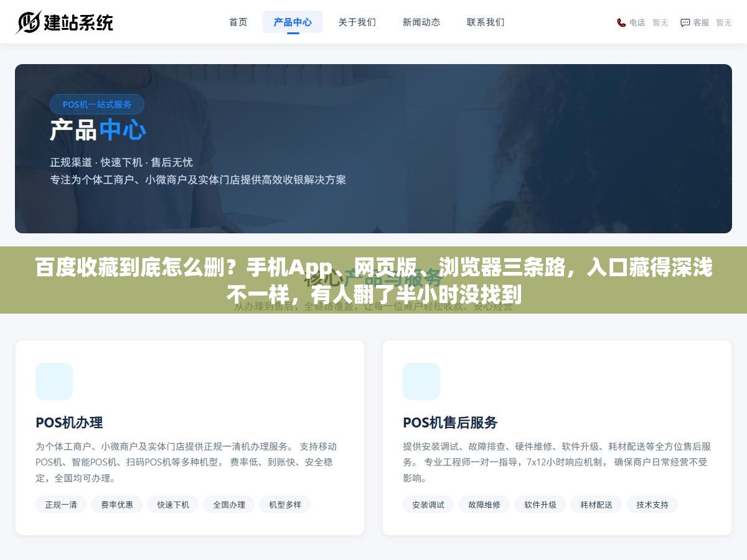This screenshot has height=560, width=747.
Task: Click the red phone icon
Action: coord(621,22)
